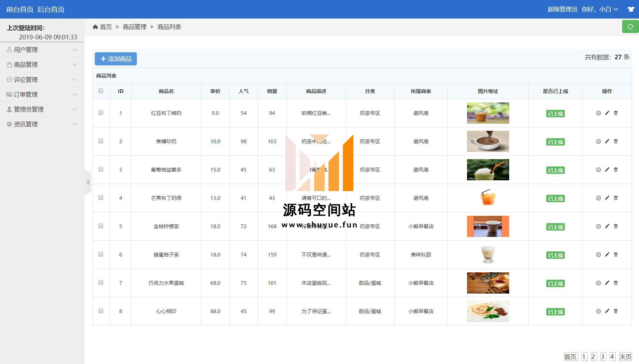Open the 你好, 小白 user dropdown
Viewport: 639px width, 364px height.
coord(600,9)
